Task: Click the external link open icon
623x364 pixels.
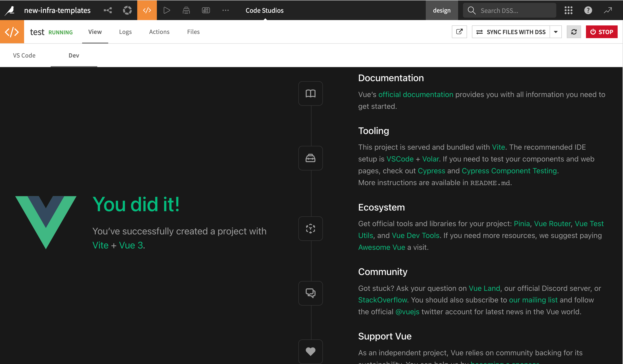Action: pyautogui.click(x=460, y=32)
